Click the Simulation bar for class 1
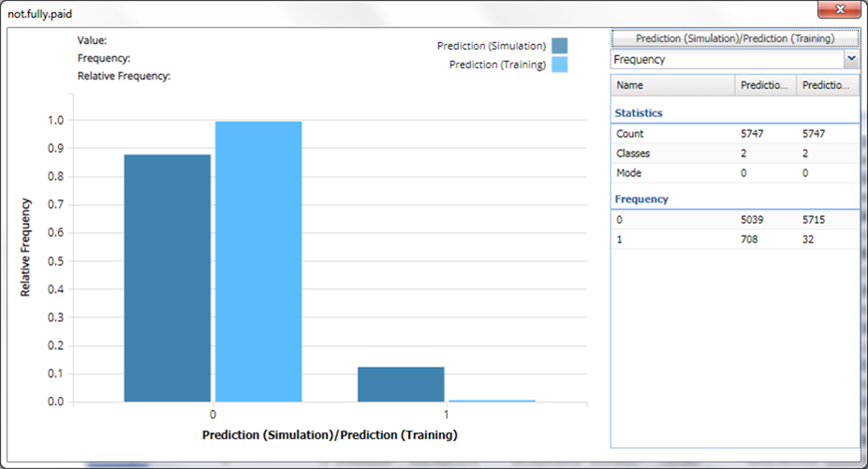 pyautogui.click(x=401, y=384)
